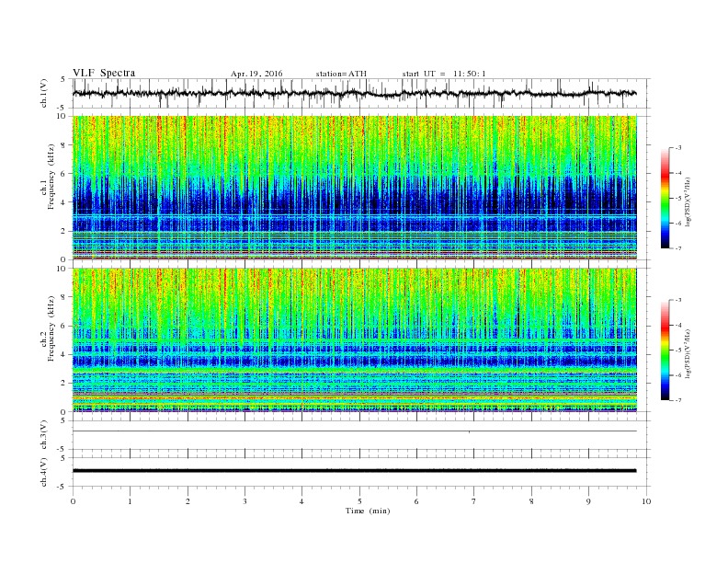Viewport: 728px width, 563px height.
Task: Click the '8' kHz tick on ch.1 spectrogram
Action: click(63, 145)
